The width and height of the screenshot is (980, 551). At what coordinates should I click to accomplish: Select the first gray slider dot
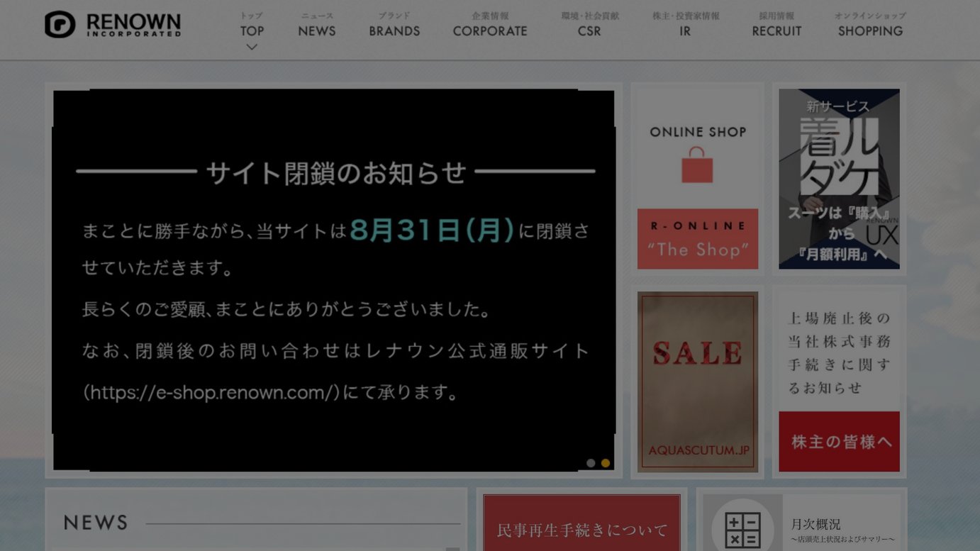[591, 463]
